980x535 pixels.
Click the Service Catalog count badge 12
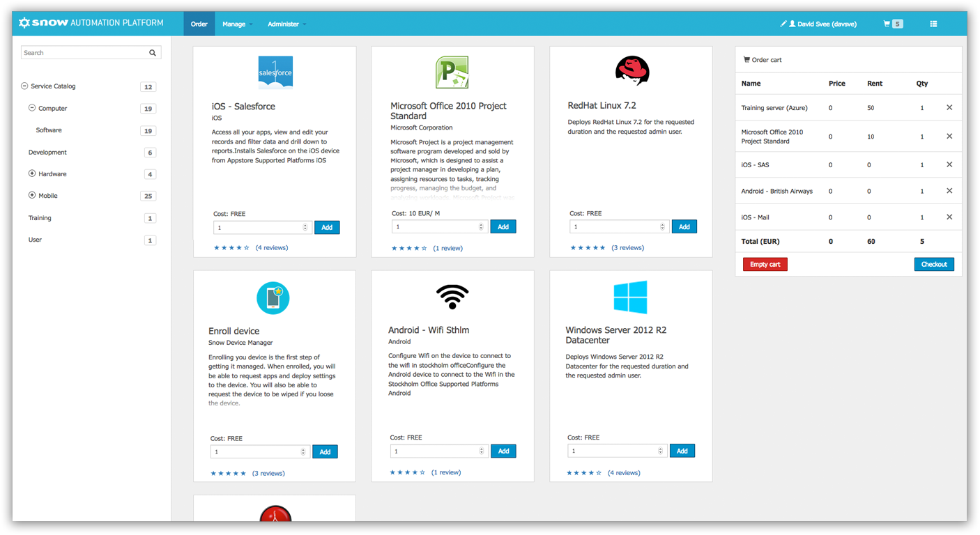[x=148, y=87]
